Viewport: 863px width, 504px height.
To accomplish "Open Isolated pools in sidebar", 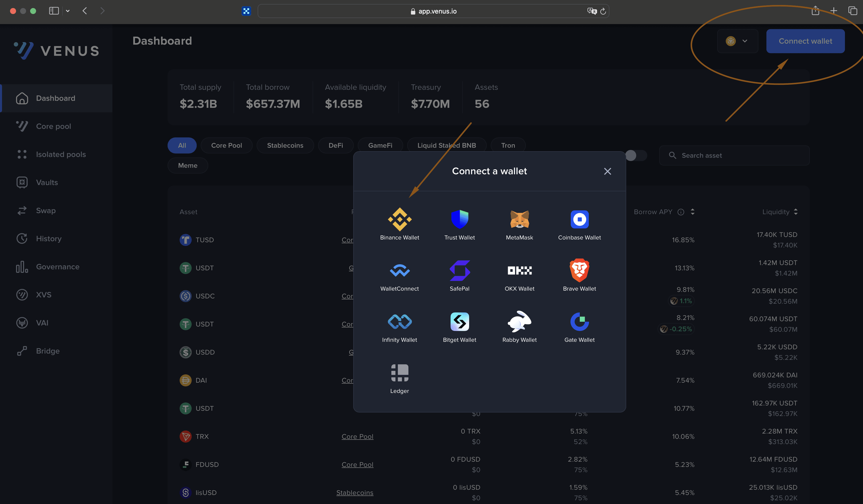I will (x=61, y=154).
